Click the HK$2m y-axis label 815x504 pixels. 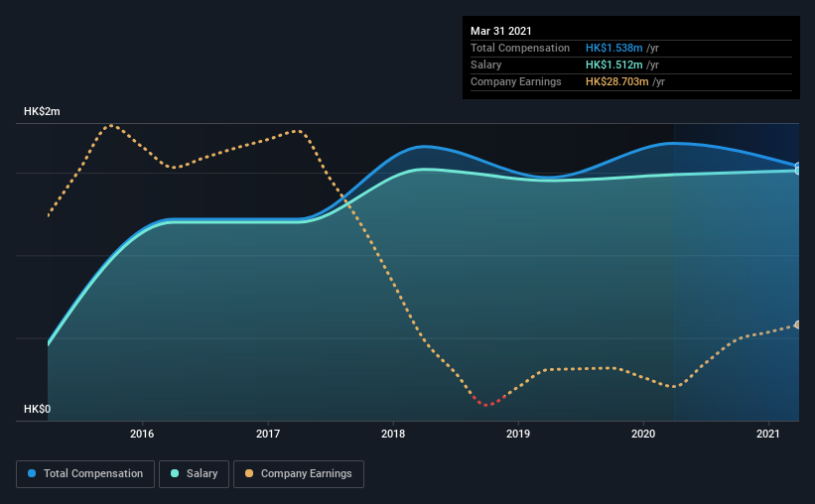(x=42, y=112)
